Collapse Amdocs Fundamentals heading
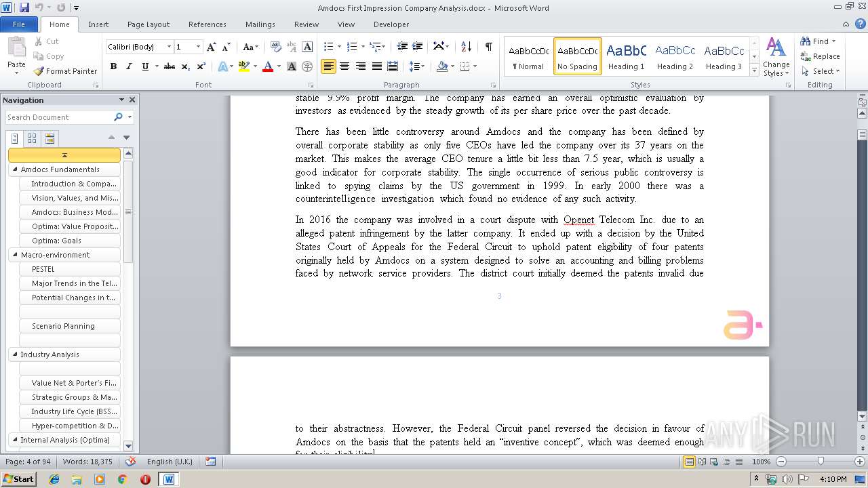This screenshot has height=488, width=868. [x=15, y=169]
